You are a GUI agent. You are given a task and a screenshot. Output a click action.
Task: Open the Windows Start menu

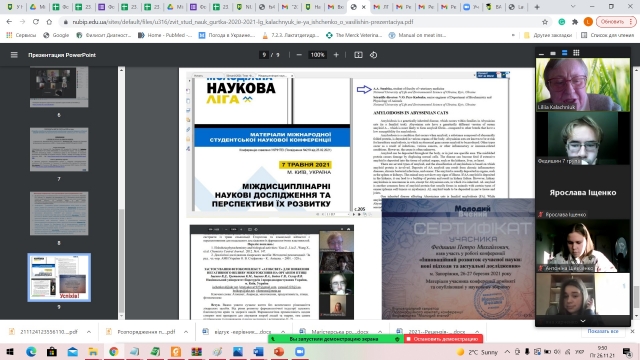(x=10, y=351)
